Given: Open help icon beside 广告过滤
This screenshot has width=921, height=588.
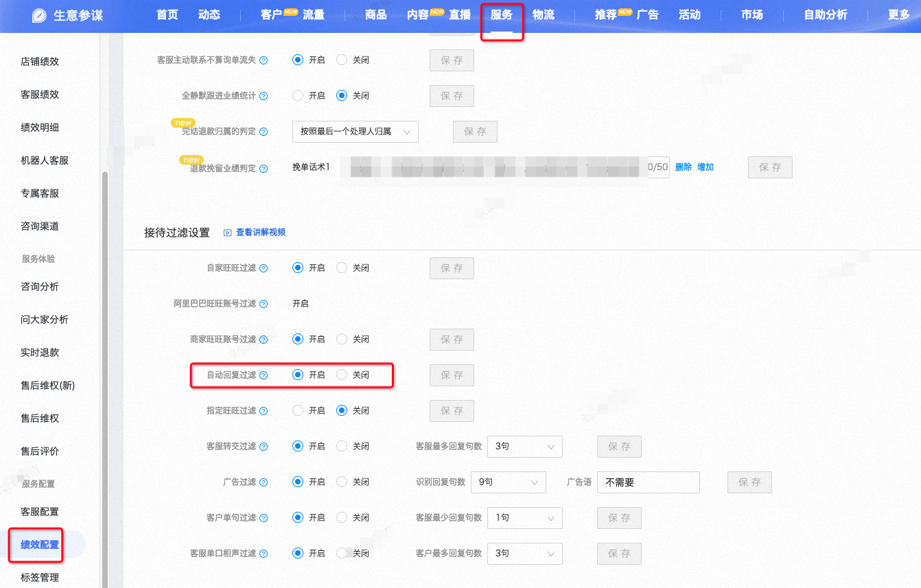Looking at the screenshot, I should pos(264,482).
